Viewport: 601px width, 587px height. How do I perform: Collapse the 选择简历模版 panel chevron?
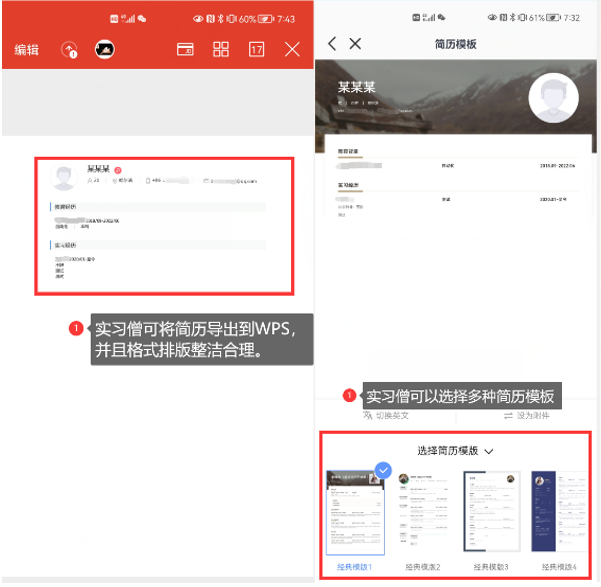489,452
